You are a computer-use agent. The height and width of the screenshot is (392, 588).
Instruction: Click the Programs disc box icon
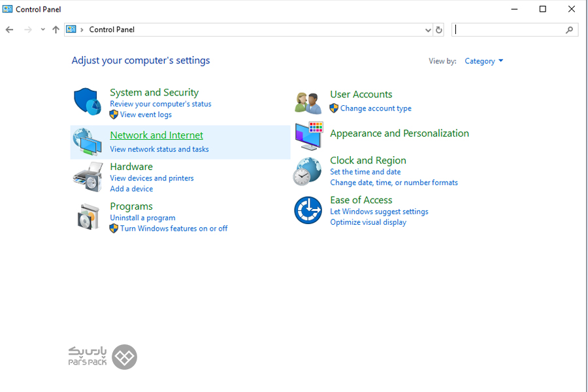[x=88, y=216]
